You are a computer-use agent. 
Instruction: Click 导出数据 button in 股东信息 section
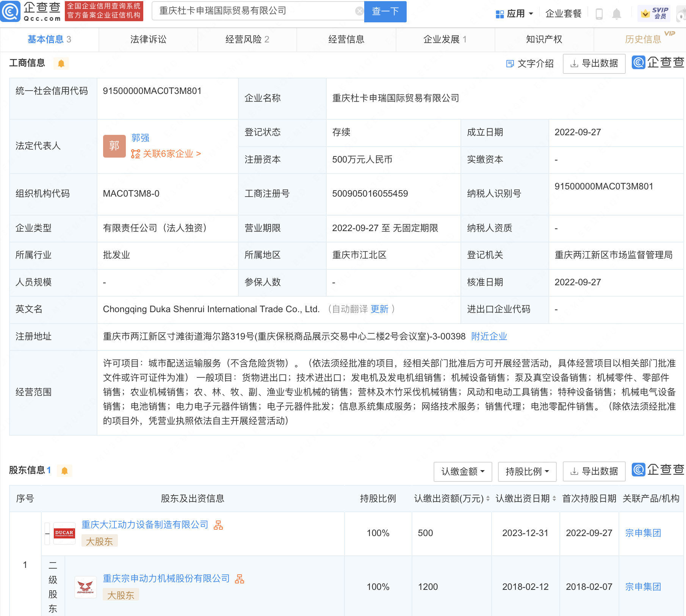[x=594, y=472]
